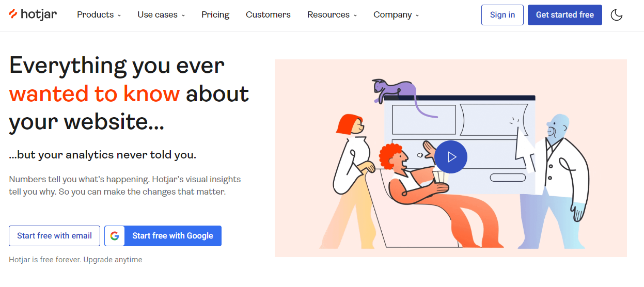
Task: Expand the Company menu
Action: pos(396,15)
